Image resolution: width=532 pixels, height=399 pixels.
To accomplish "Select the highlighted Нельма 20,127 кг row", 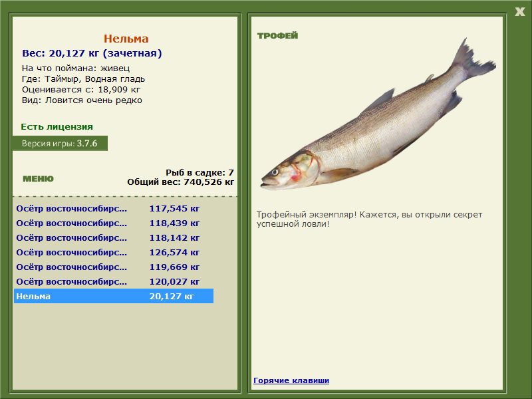I will point(114,296).
